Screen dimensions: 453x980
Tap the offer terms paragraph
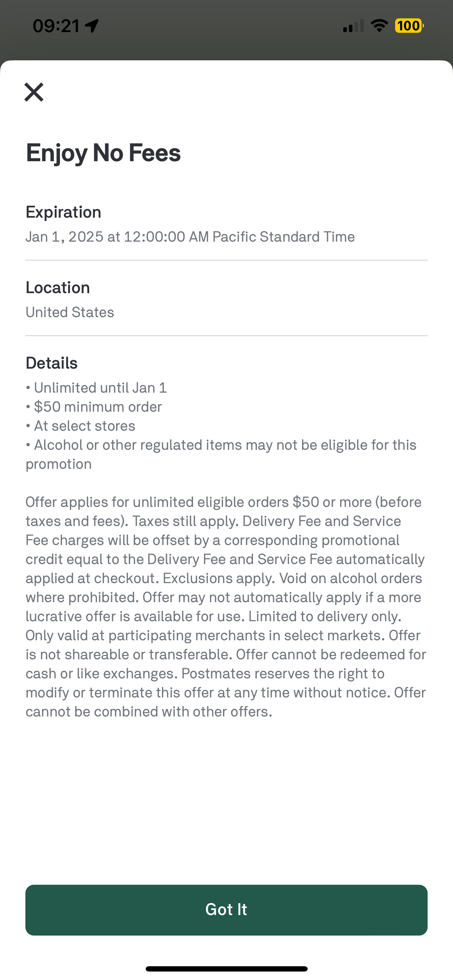coord(225,606)
